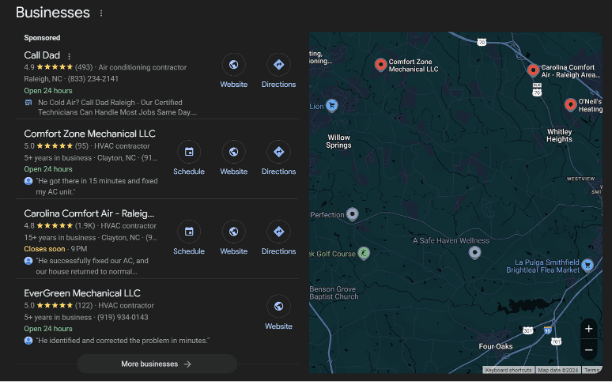The image size is (612, 382).
Task: Click Carolina Comfort Air '(1.9K)' review count
Action: (85, 226)
